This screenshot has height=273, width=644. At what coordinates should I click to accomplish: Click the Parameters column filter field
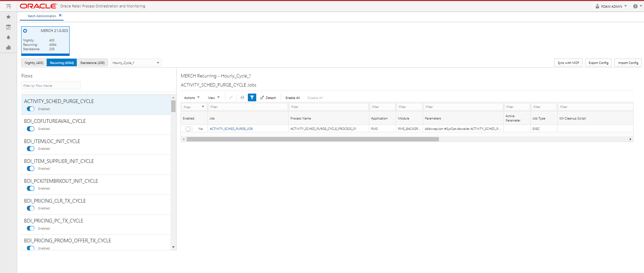pyautogui.click(x=463, y=107)
